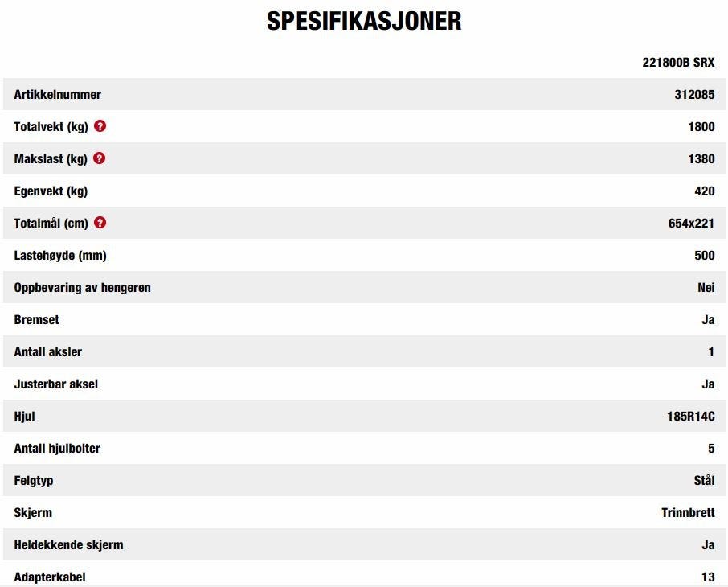
Task: Click the Heldekkende skjerm label
Action: tap(69, 545)
